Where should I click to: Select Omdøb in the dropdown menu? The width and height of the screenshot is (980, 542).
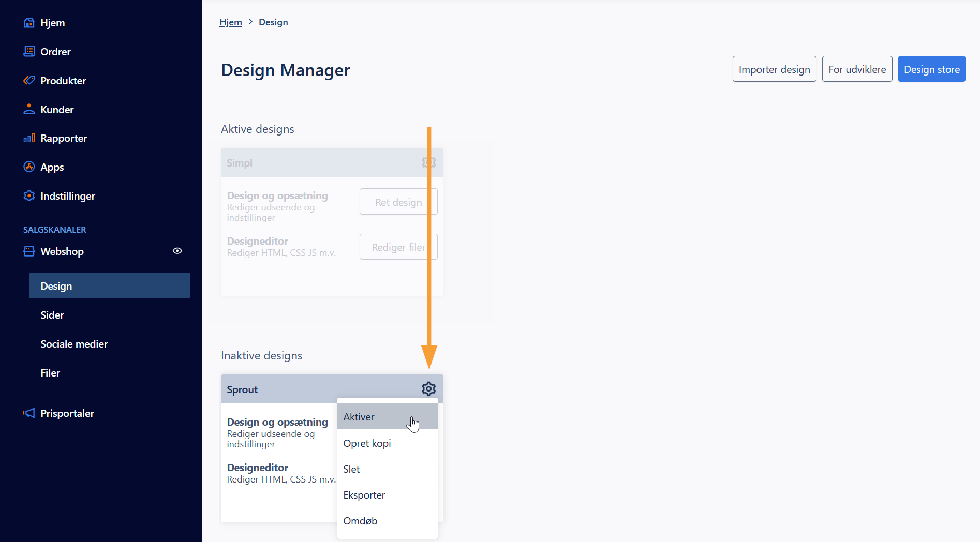point(360,521)
